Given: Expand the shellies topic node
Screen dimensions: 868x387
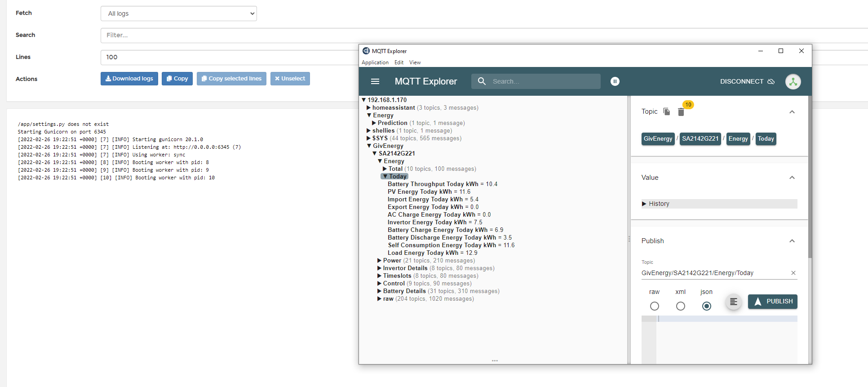Looking at the screenshot, I should 369,131.
